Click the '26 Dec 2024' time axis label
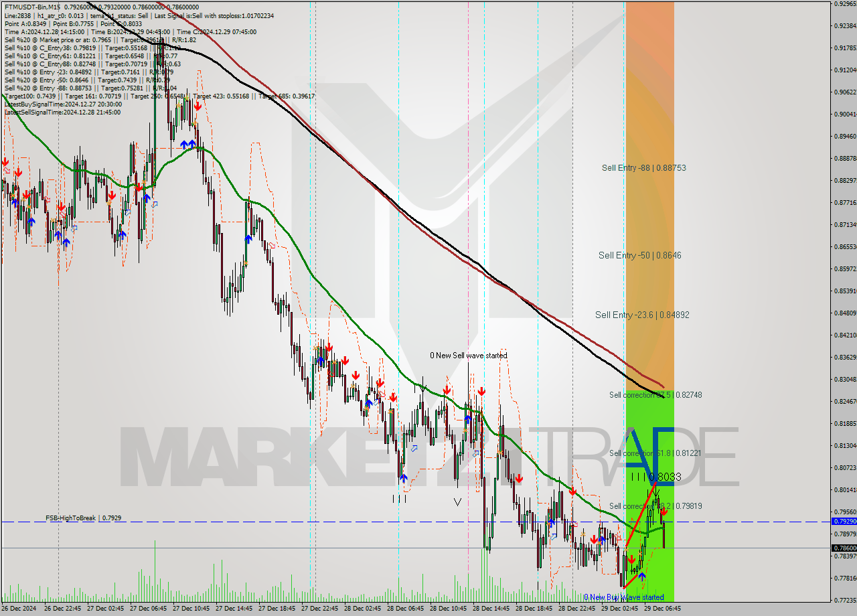Image resolution: width=857 pixels, height=616 pixels. (18, 609)
